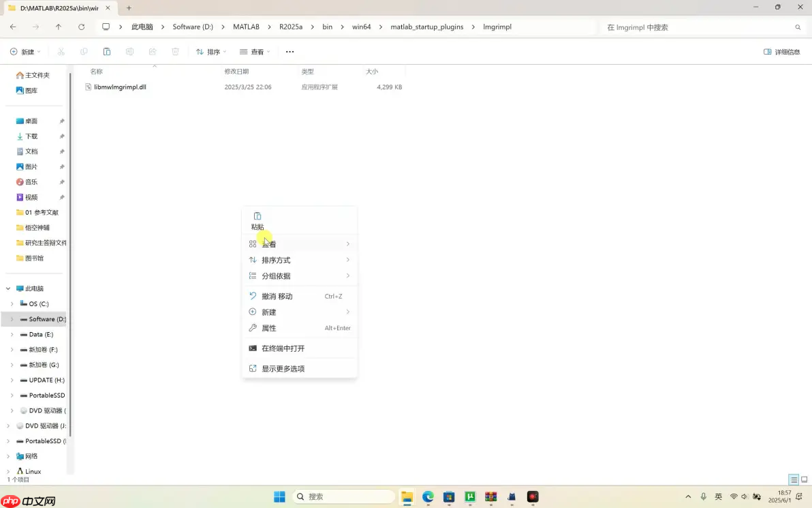This screenshot has width=812, height=508.
Task: Open the 新建 dropdown arrow
Action: (40, 51)
